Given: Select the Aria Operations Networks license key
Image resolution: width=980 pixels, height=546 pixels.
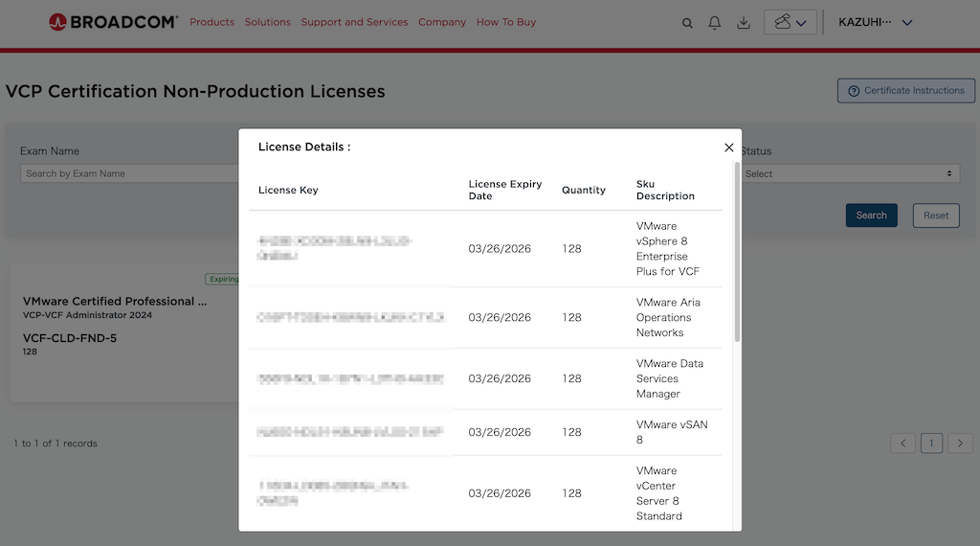Looking at the screenshot, I should [x=350, y=317].
